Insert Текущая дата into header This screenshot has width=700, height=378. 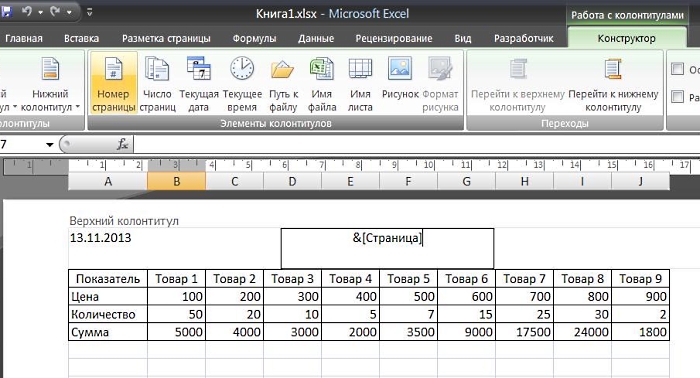(199, 83)
